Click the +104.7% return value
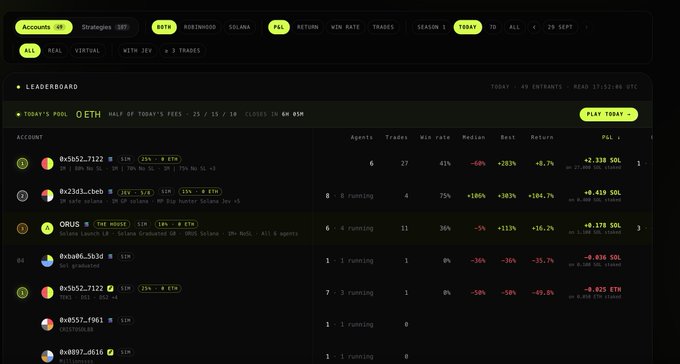Image resolution: width=680 pixels, height=364 pixels. pyautogui.click(x=541, y=196)
